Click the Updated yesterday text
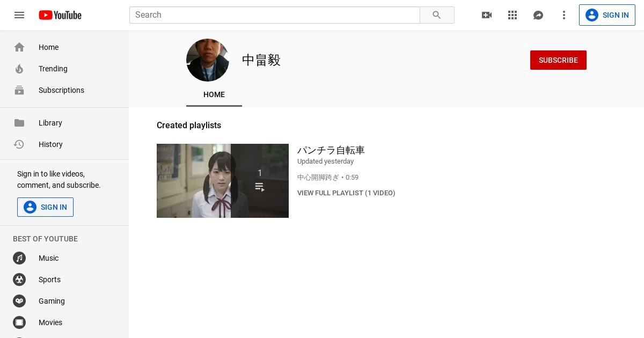 325,161
